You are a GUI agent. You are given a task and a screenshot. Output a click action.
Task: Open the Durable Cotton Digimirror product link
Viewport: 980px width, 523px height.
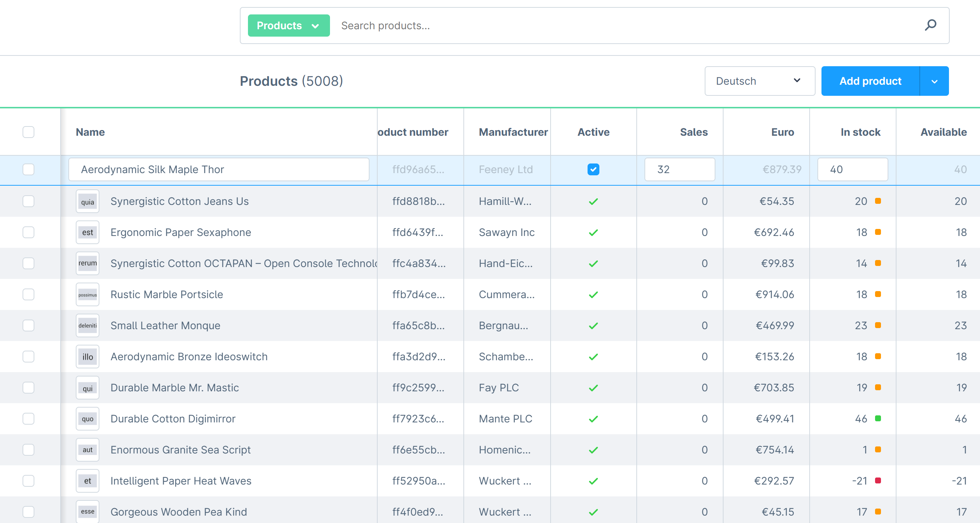click(x=173, y=418)
